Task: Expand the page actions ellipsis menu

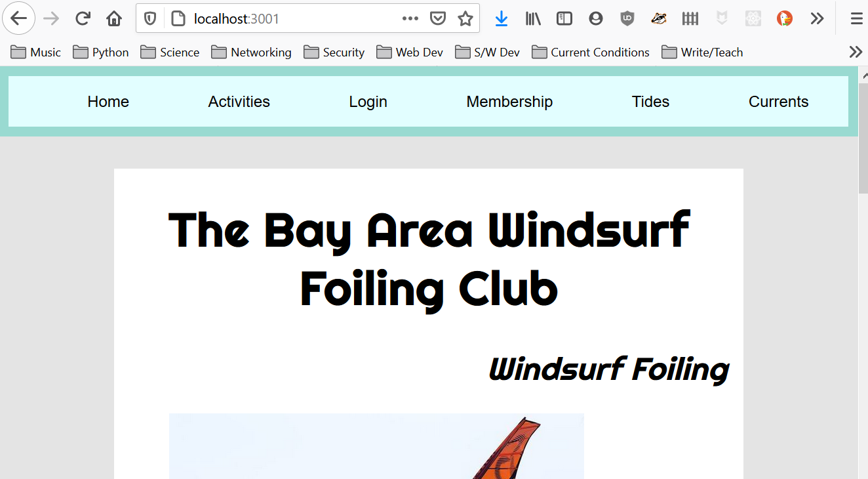Action: tap(410, 18)
